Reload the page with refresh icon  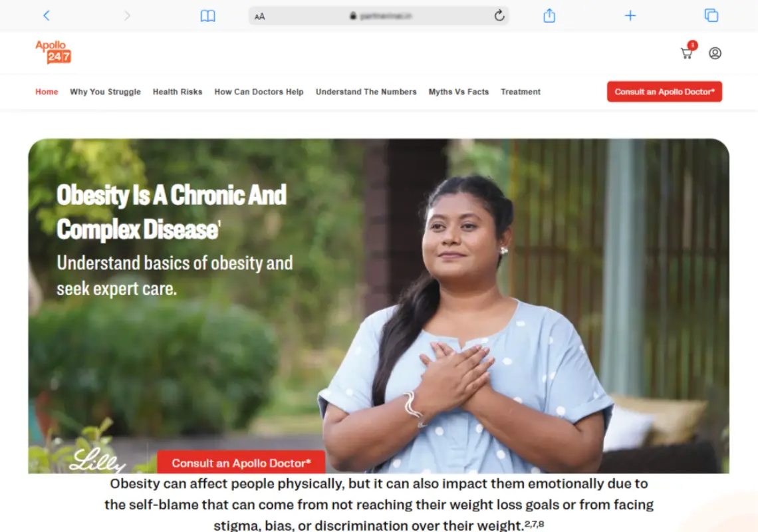499,15
